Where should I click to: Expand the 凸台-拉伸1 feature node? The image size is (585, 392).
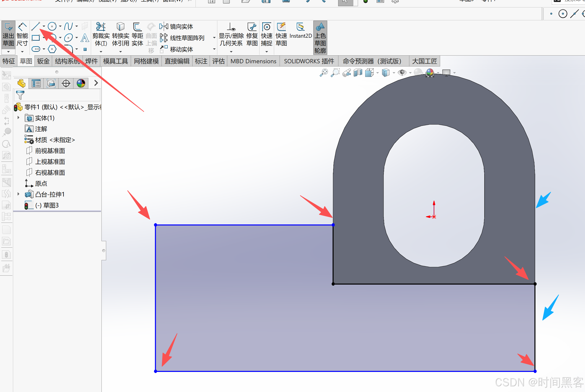tap(18, 194)
